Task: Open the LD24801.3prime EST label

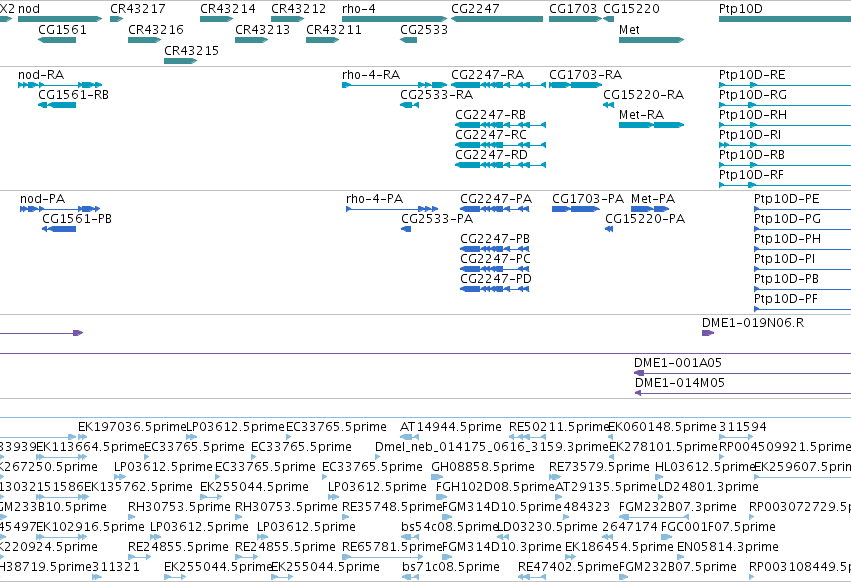Action: tap(708, 486)
